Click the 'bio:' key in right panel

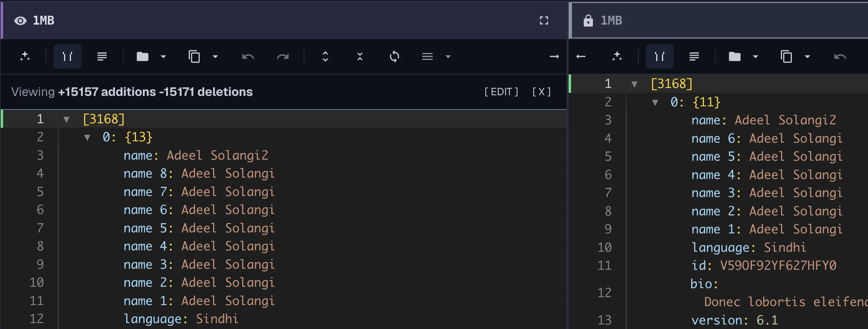click(x=704, y=284)
